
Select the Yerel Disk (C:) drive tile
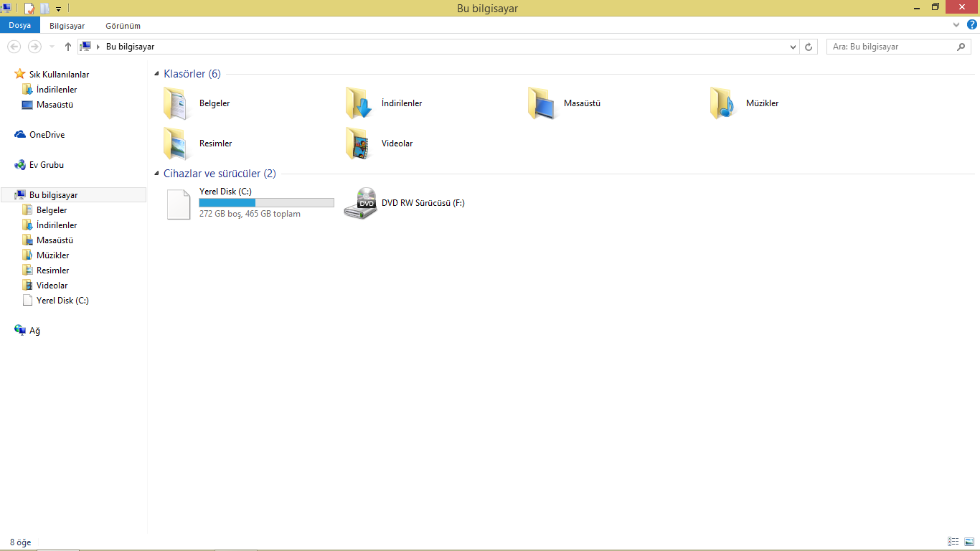(x=249, y=203)
